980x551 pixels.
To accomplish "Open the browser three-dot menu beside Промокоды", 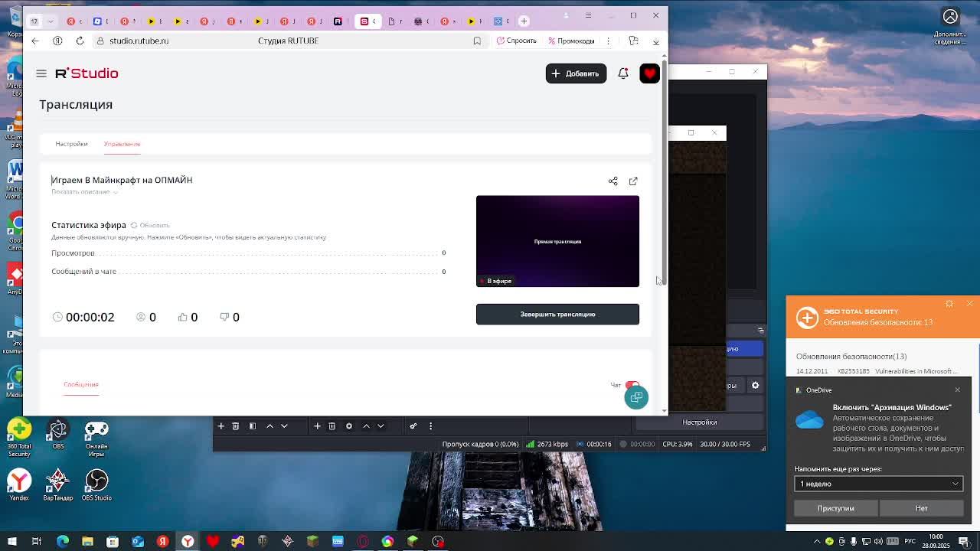I will click(609, 41).
